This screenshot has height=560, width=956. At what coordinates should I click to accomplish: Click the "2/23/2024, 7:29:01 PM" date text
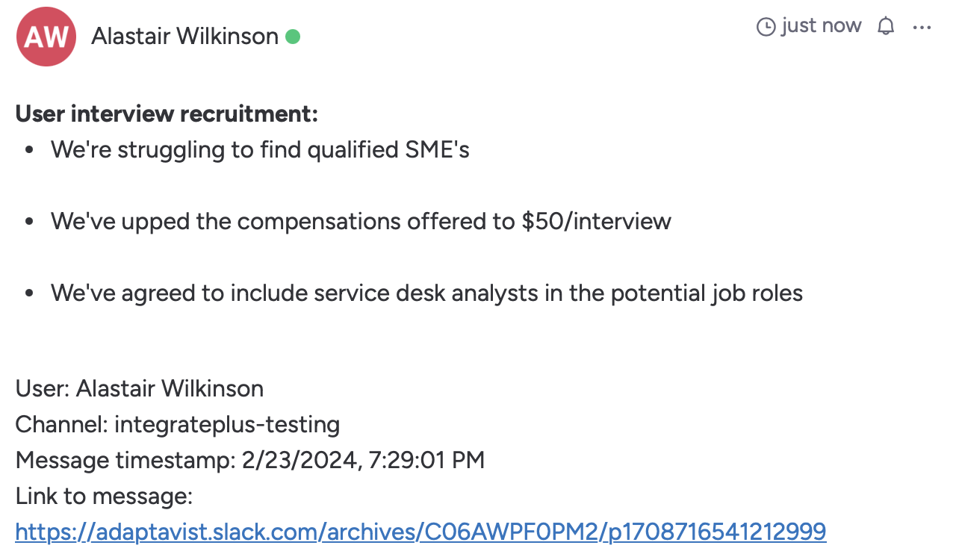point(363,460)
